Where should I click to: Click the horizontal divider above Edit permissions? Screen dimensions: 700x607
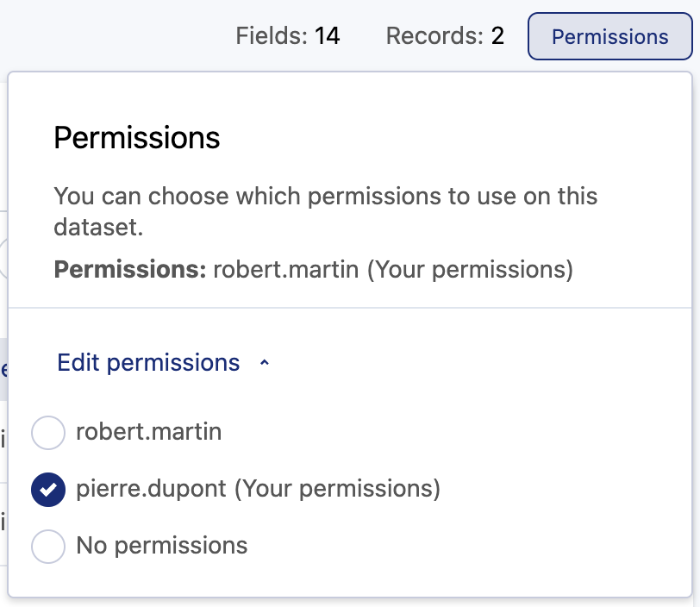click(x=353, y=308)
